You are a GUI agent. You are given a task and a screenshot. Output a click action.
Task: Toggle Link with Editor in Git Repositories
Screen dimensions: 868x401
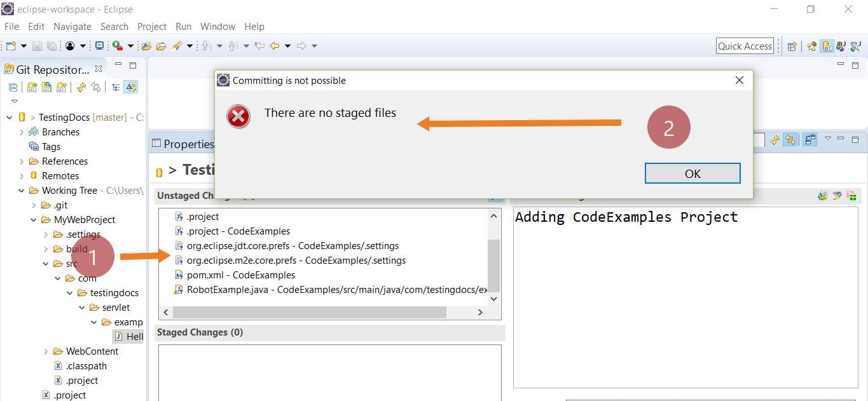(97, 88)
